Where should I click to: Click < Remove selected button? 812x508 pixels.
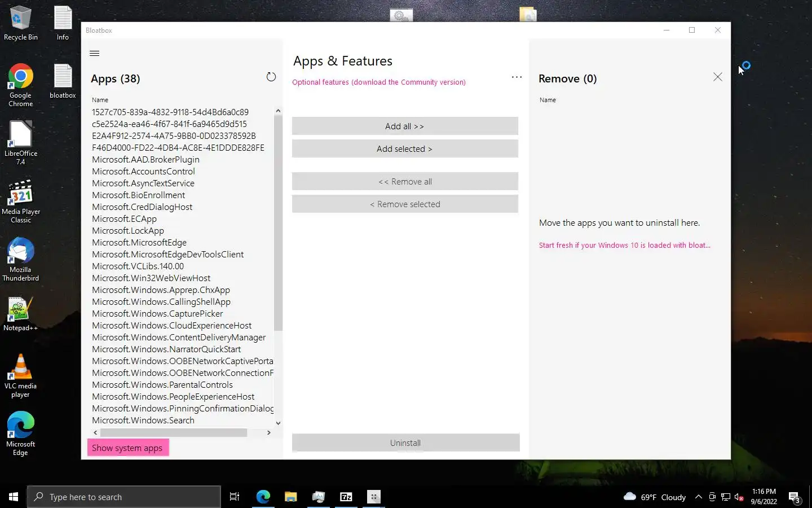click(405, 204)
